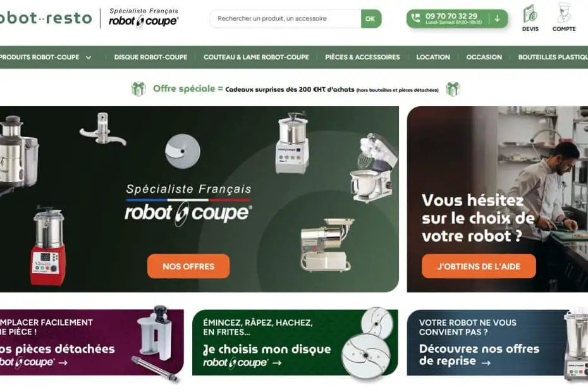This screenshot has height=392, width=588.
Task: Expand the phone number down arrow
Action: coord(497,18)
